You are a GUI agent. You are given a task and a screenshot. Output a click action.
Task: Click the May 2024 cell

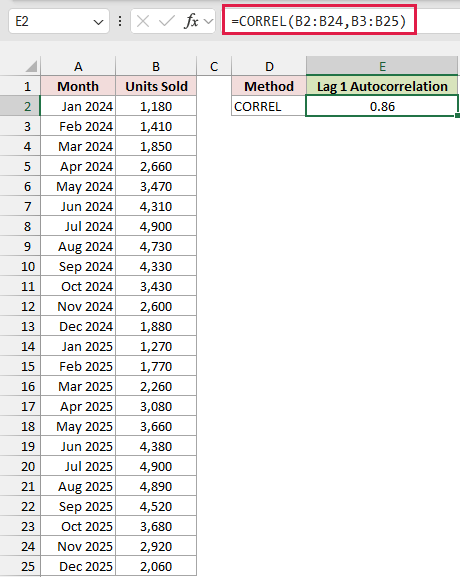pos(78,186)
